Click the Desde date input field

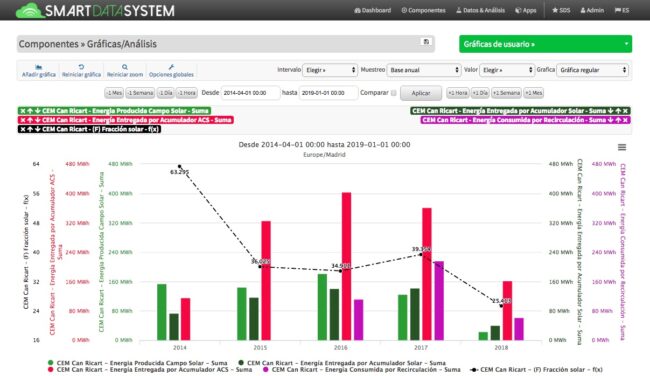[x=250, y=93]
